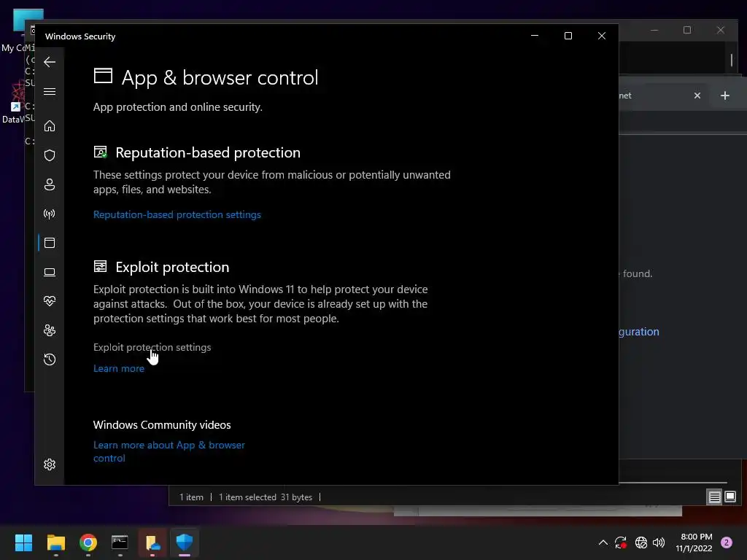Open Virus & threat protection shield icon
The height and width of the screenshot is (560, 747).
(x=50, y=155)
